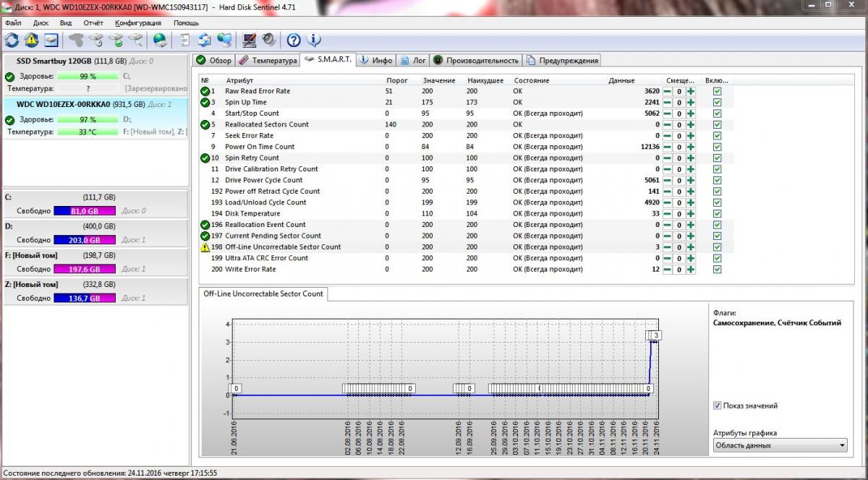Click the speaker sound toolbar icon
This screenshot has height=480, width=868.
268,40
